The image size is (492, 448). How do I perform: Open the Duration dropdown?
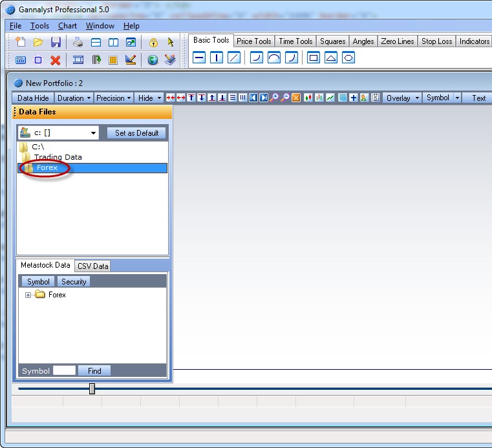(74, 98)
